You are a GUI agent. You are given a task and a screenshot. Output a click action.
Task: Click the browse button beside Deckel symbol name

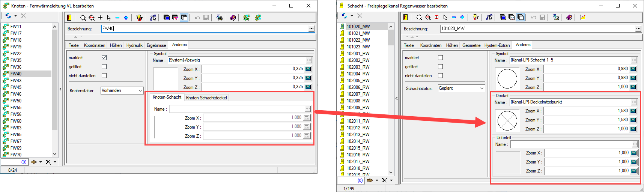tap(634, 102)
